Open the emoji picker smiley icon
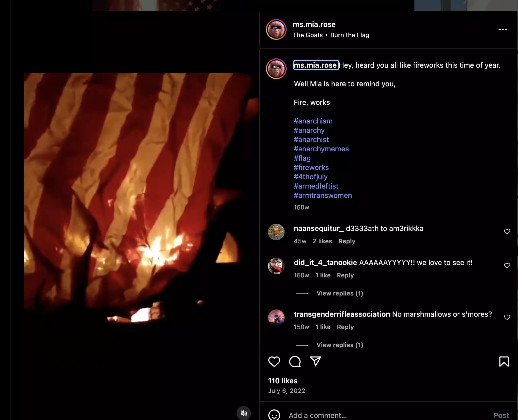The image size is (518, 420). (274, 415)
